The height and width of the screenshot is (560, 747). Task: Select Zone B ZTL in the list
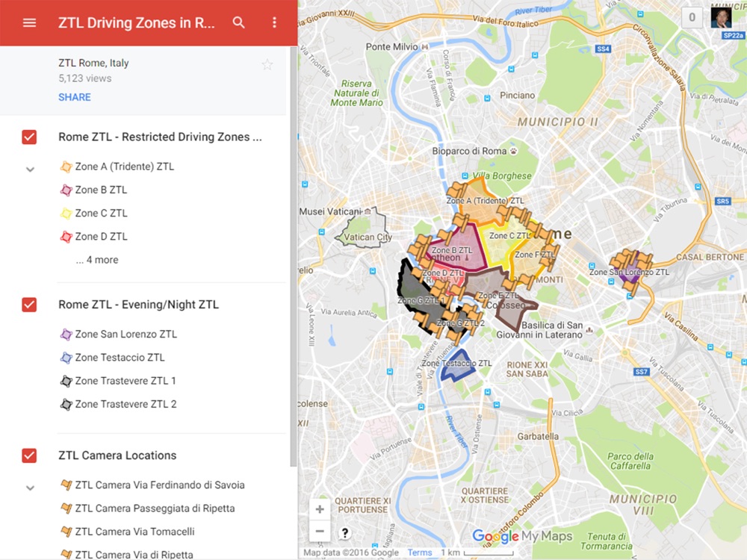[x=101, y=190]
